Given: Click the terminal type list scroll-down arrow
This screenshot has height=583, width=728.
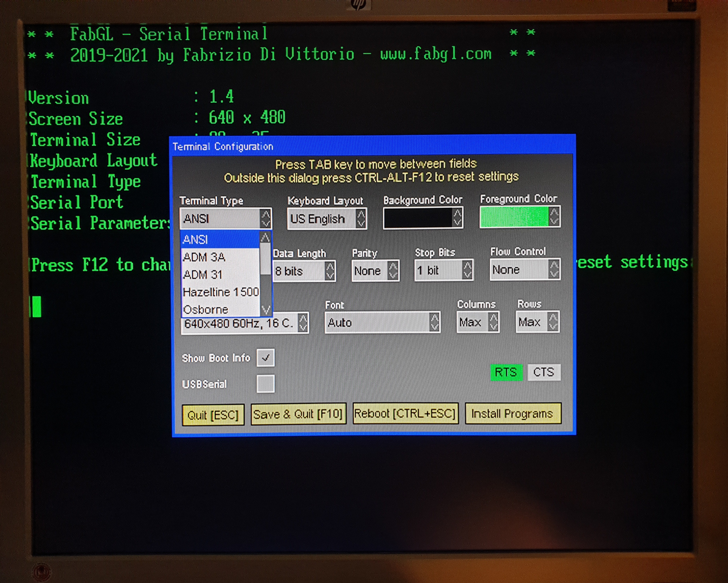Looking at the screenshot, I should [x=266, y=309].
